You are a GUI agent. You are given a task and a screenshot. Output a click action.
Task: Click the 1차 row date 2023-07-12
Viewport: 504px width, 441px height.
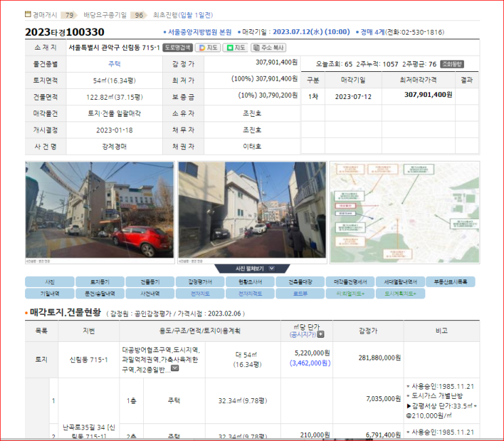[x=353, y=96]
